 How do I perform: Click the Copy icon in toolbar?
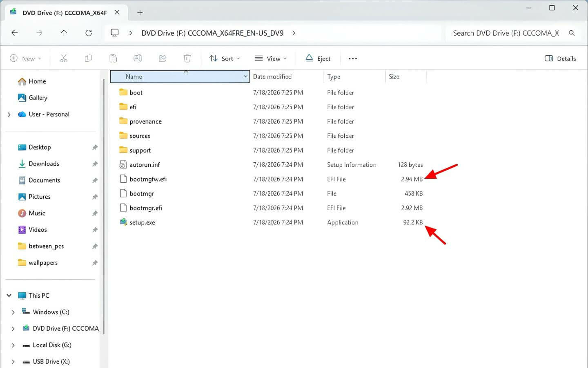(88, 58)
